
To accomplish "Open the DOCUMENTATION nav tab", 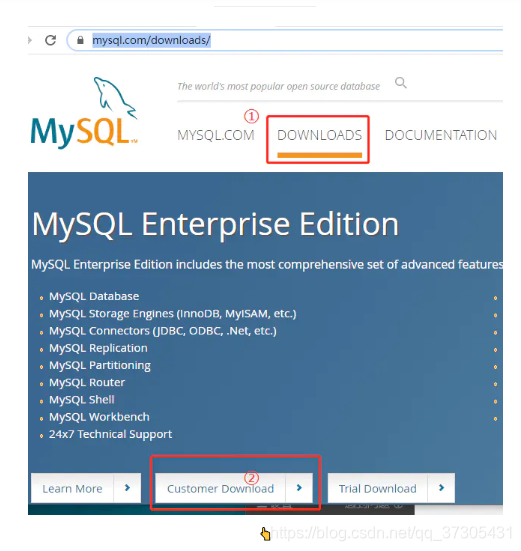I will 441,135.
